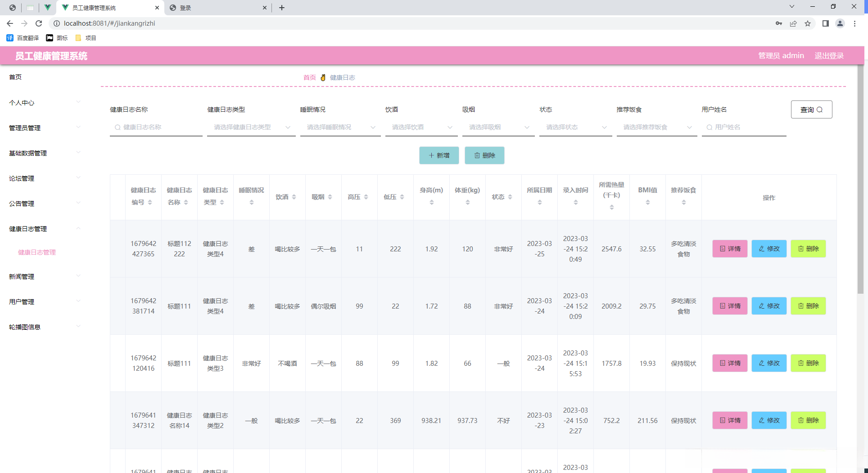The width and height of the screenshot is (868, 473).
Task: Expand the 论坛管理 sidebar menu
Action: (x=45, y=178)
